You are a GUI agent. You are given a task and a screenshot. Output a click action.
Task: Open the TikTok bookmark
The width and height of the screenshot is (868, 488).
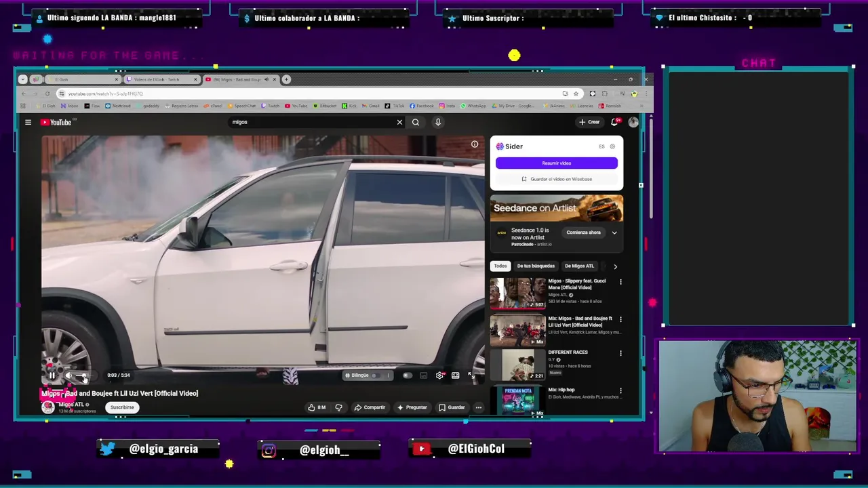coord(395,106)
